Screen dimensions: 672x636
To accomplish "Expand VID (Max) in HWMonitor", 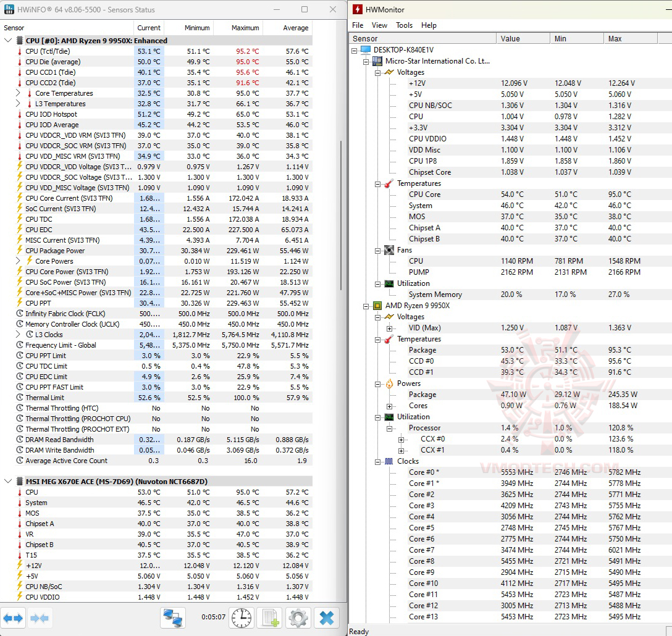I will 389,328.
